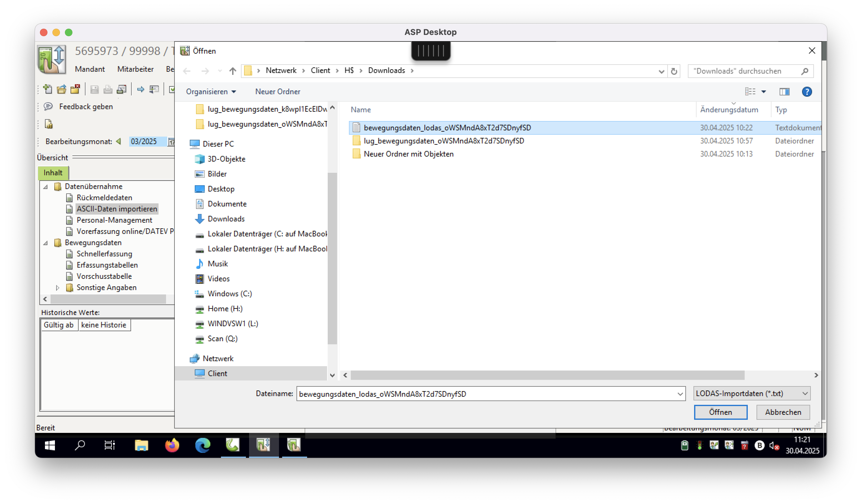Open the Mitarbeiter menu

coord(135,69)
